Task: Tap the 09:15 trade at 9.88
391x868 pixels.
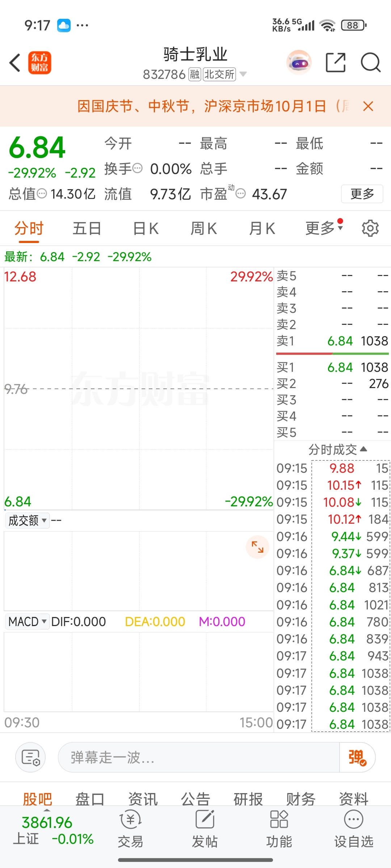Action: [x=332, y=468]
